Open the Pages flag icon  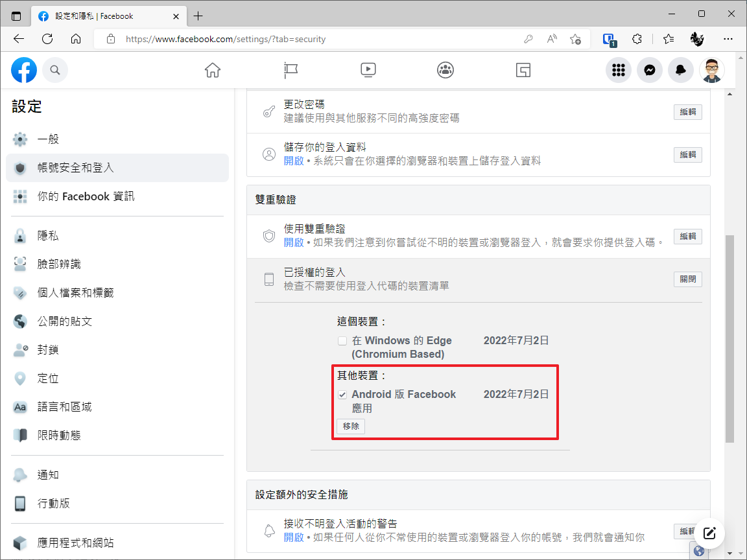[290, 70]
